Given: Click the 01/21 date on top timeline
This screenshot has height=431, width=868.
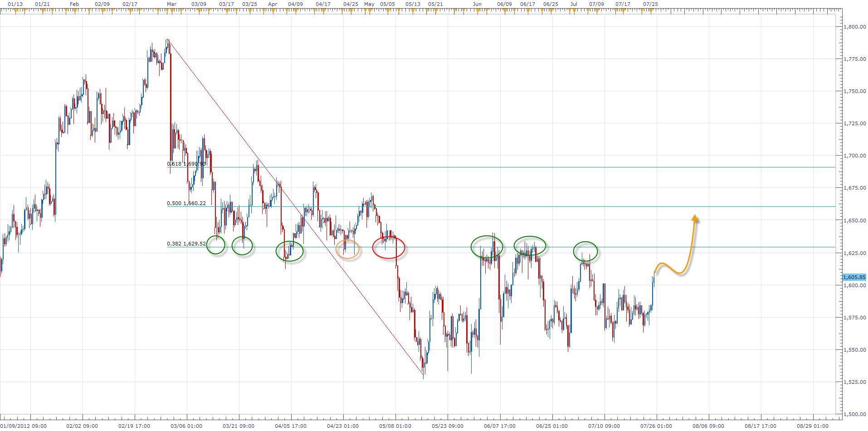Looking at the screenshot, I should [42, 4].
